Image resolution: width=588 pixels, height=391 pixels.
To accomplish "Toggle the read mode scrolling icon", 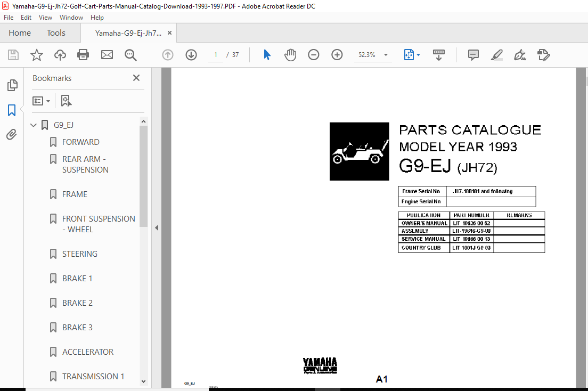I will pyautogui.click(x=439, y=55).
